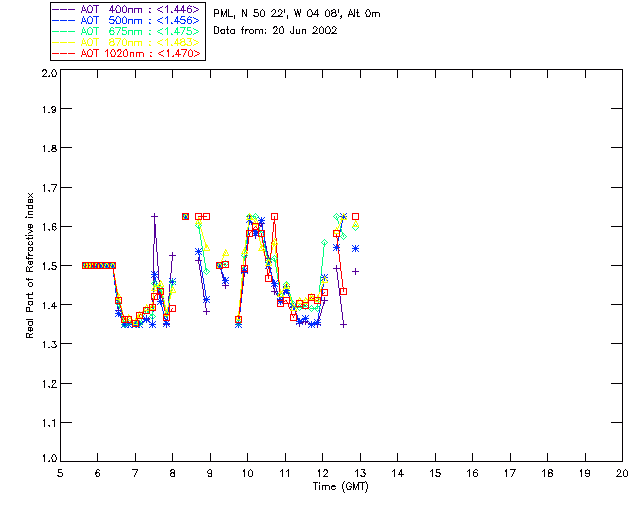The width and height of the screenshot is (640, 512).
Task: Click the x-axis tick label 10
Action: pos(247,473)
